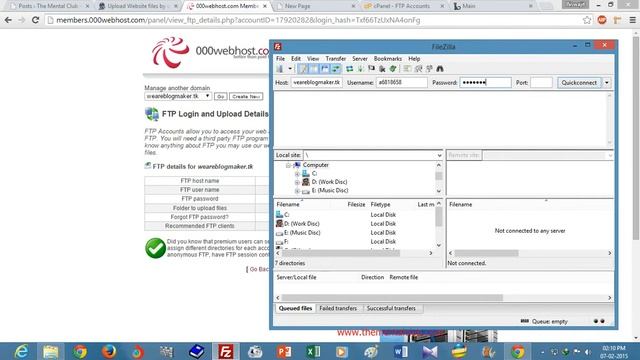The image size is (640, 360).
Task: Select E: (Music Disc) in the local file list
Action: [302, 233]
